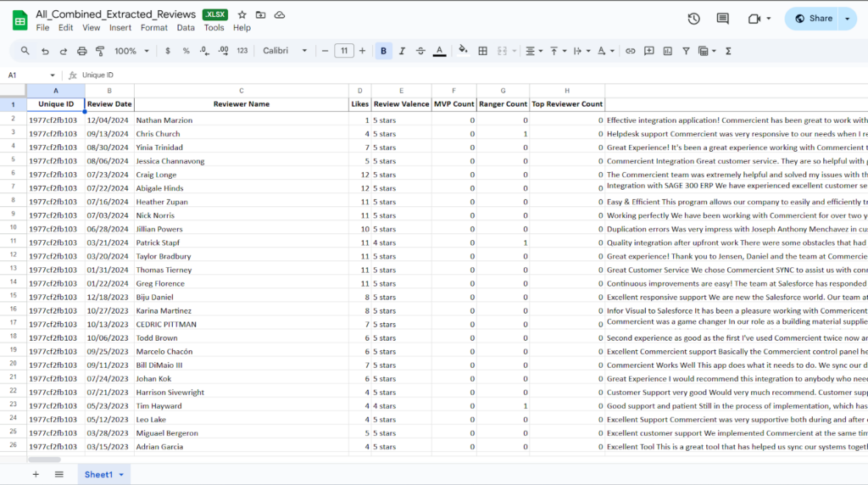868x485 pixels.
Task: Select the Paint format tool
Action: [x=101, y=51]
